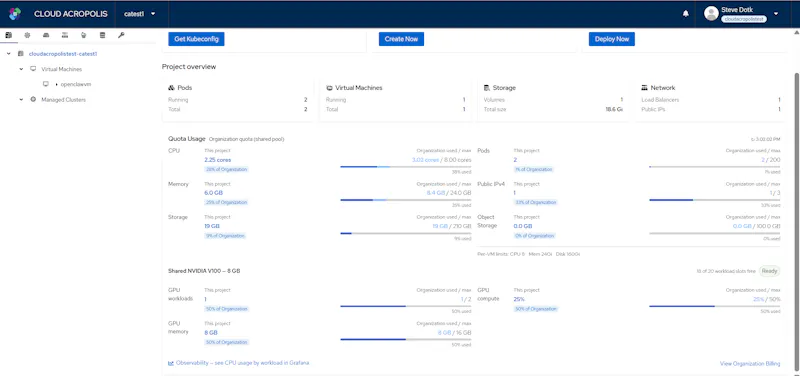Click the workload slots free text
The image size is (800, 376).
[x=726, y=271]
